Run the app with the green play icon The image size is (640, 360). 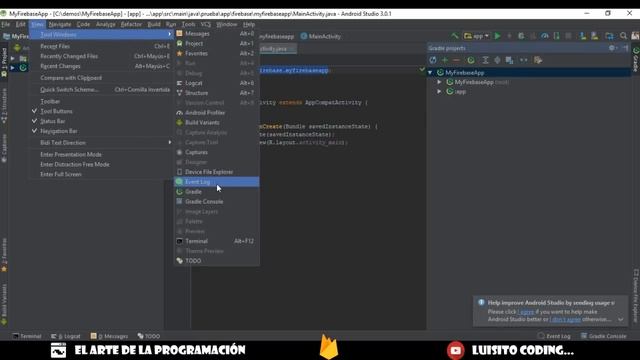[x=497, y=36]
